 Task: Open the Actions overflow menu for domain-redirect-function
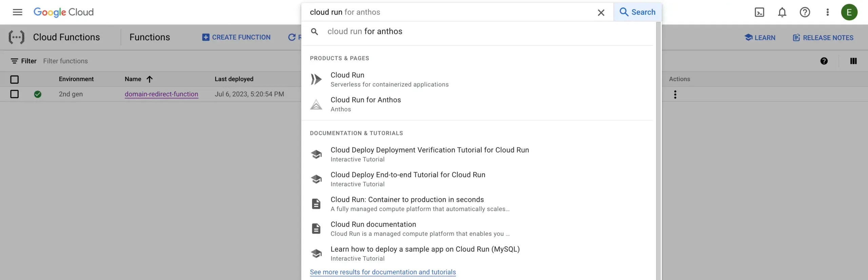point(675,95)
